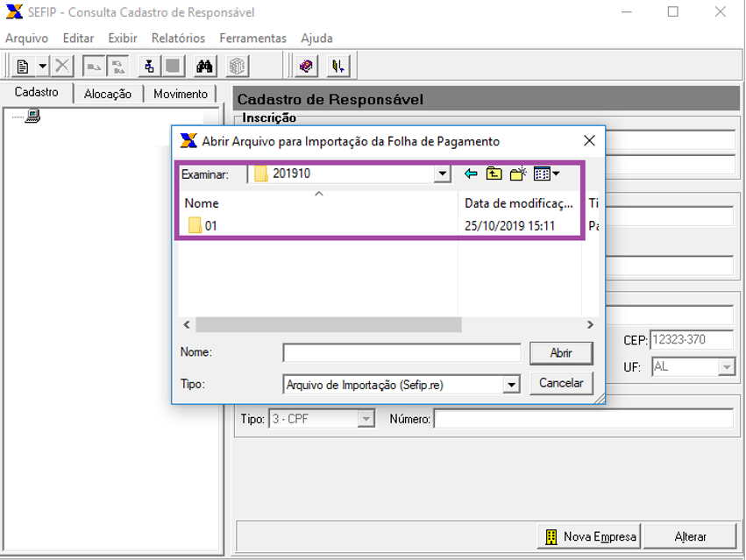Click the first grayed tree-view toolbar icon
This screenshot has width=746, height=560.
(94, 66)
